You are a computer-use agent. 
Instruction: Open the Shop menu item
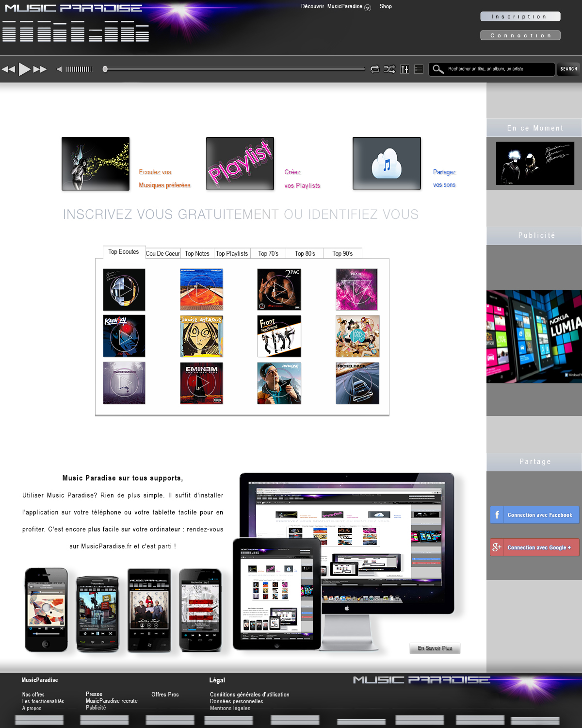point(386,6)
